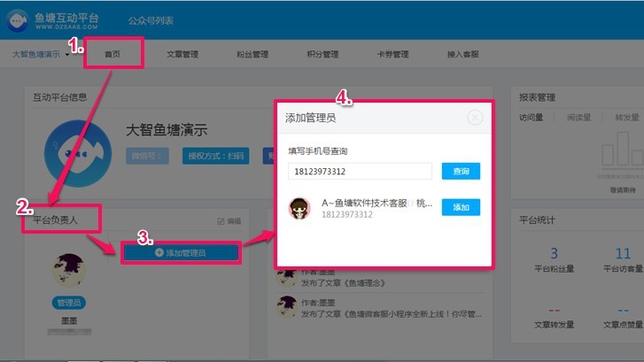Click the phone number input field
Viewport: 644px width, 362px height.
click(360, 171)
